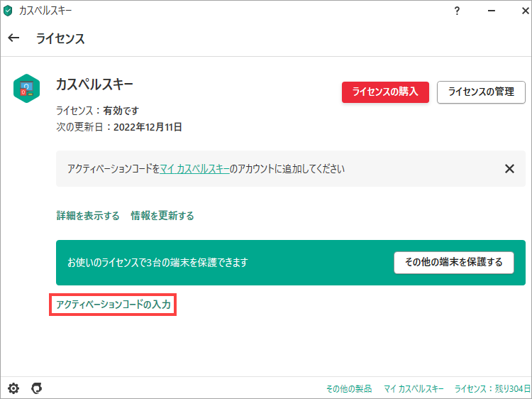Minimize the Kaspersky window
Screen dimensions: 532x399
492,11
